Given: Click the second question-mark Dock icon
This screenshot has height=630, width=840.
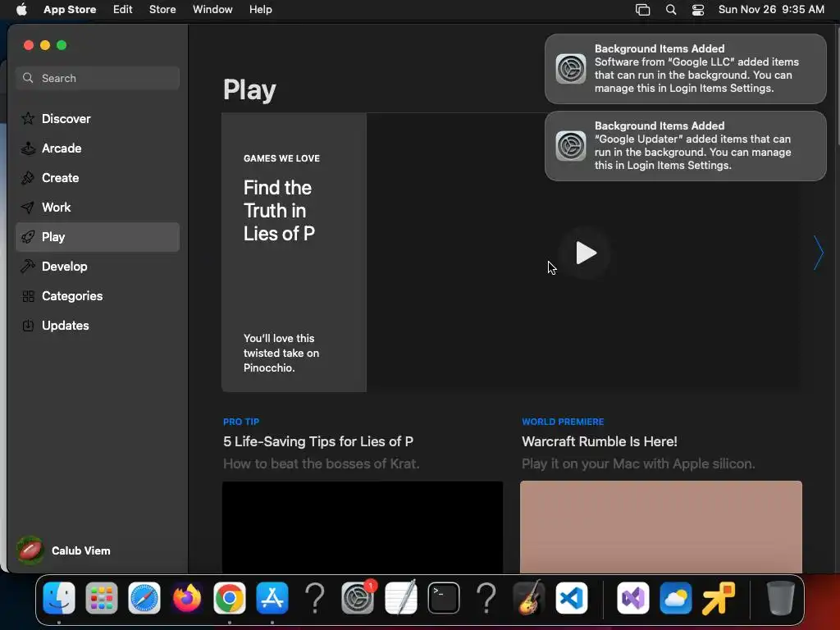Looking at the screenshot, I should pos(486,598).
